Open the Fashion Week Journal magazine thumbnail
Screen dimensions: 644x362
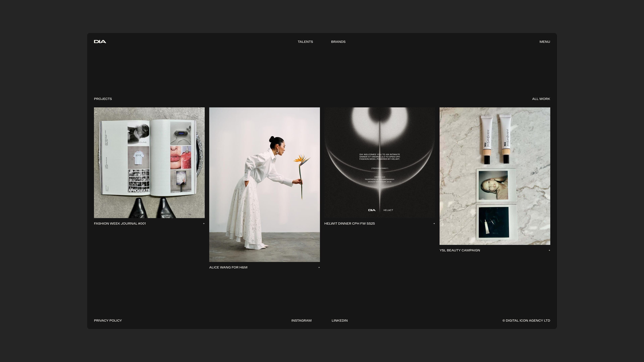pyautogui.click(x=149, y=163)
